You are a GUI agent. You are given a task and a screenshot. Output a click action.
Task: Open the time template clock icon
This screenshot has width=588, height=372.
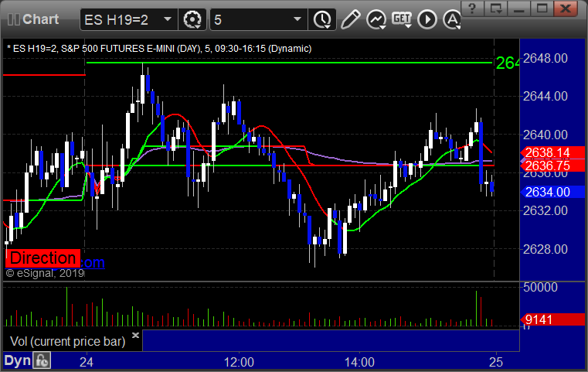[x=322, y=19]
